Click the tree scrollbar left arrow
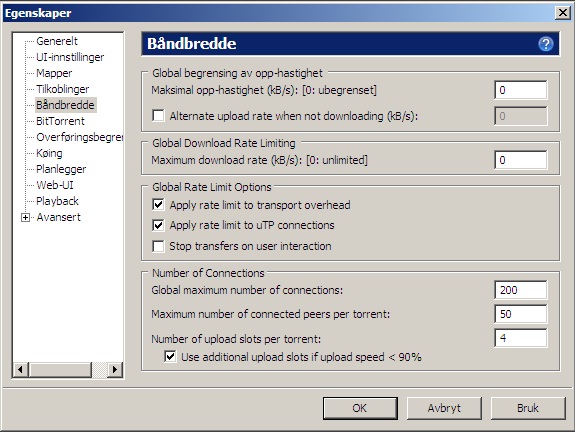Screen dimensions: 575x432 click(21, 369)
